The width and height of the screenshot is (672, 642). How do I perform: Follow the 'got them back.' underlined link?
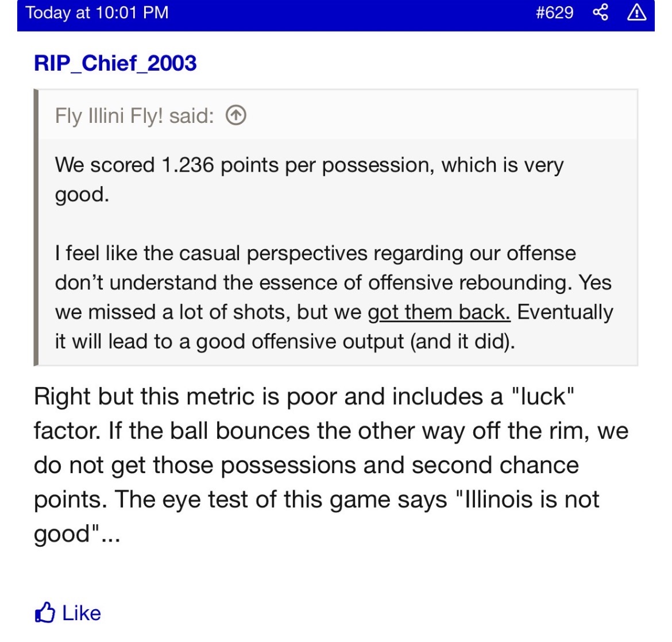pyautogui.click(x=439, y=312)
